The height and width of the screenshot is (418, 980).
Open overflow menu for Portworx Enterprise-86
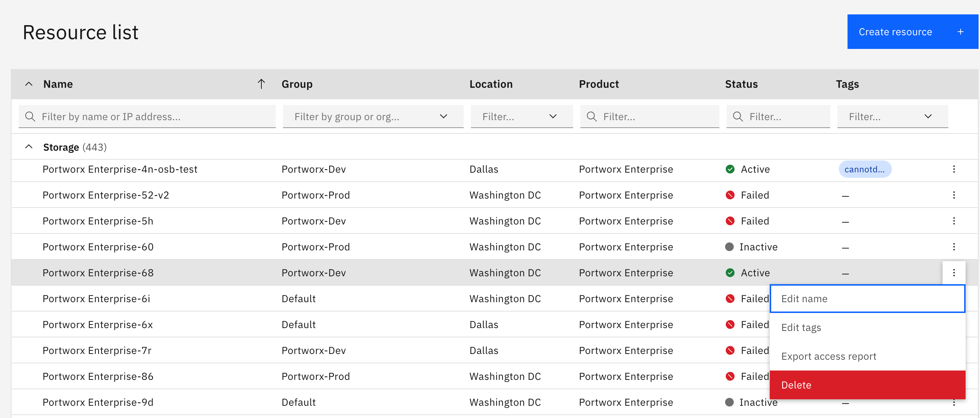[954, 376]
